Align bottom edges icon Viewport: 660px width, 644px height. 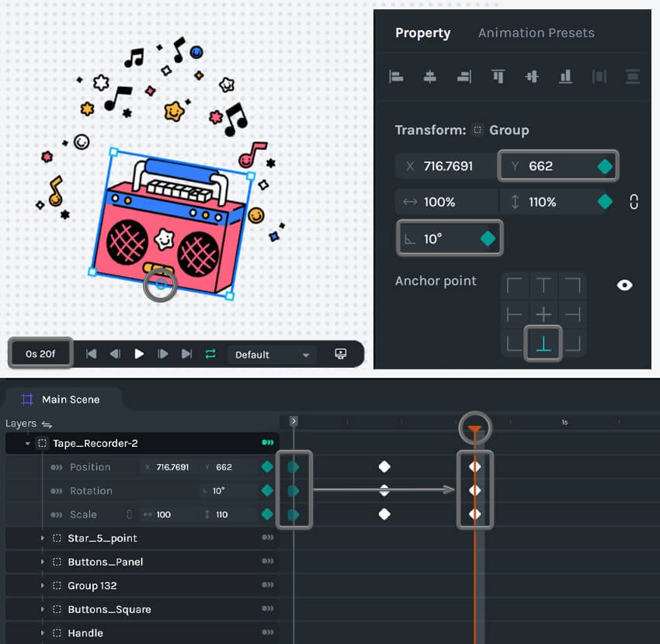coord(565,77)
